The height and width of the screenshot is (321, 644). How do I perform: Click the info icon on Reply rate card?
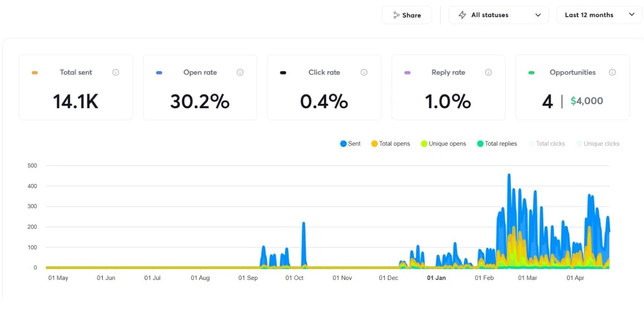tap(488, 72)
